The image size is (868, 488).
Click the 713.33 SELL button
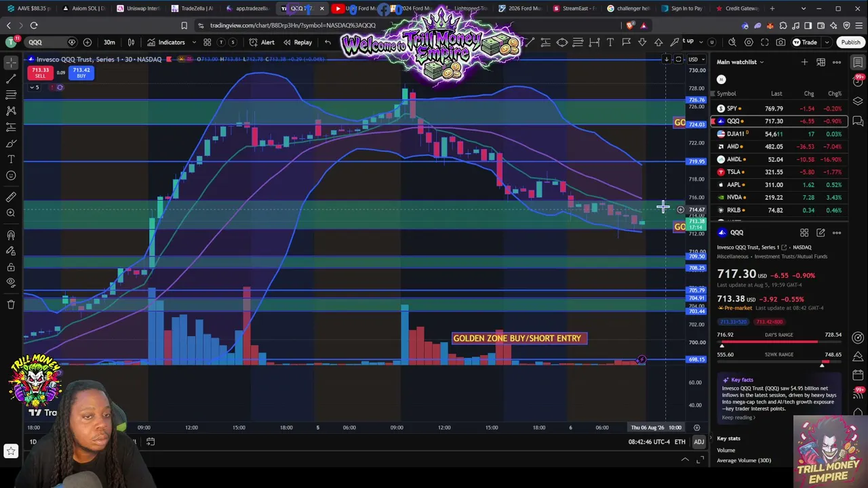click(x=40, y=73)
